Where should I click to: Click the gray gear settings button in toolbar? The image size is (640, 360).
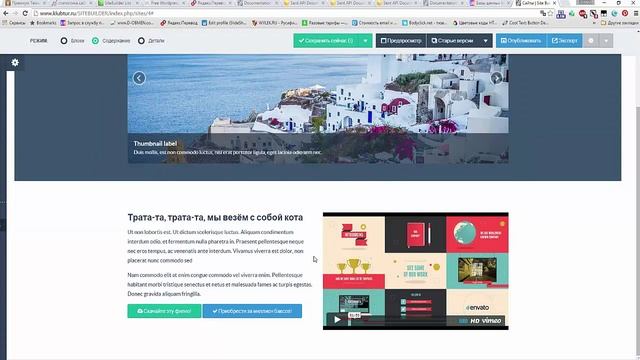click(591, 41)
